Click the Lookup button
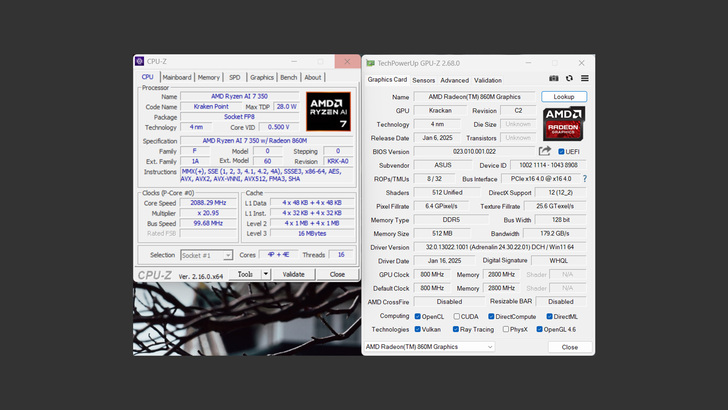This screenshot has width=728, height=410. tap(564, 97)
